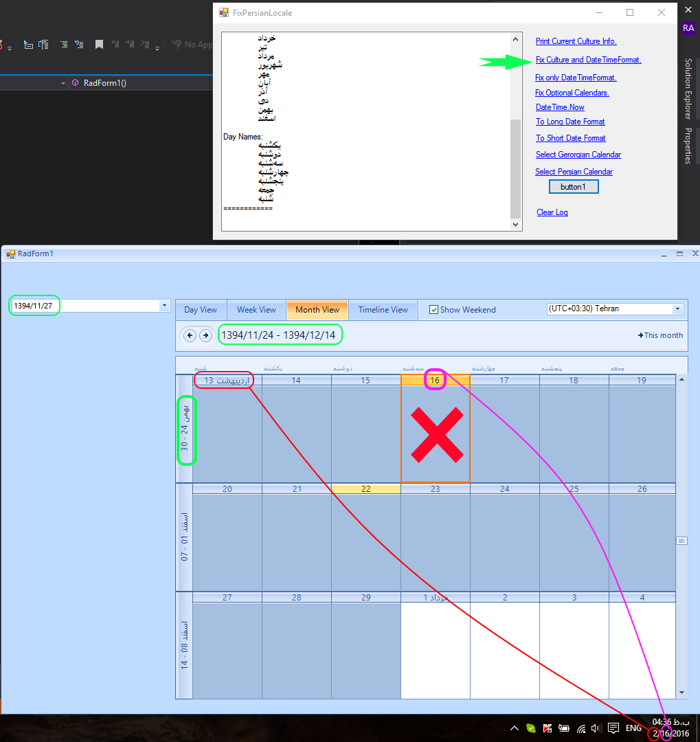Click day cell header 13 اردیبهشت
Viewport: 700px width, 742px height.
(x=227, y=381)
